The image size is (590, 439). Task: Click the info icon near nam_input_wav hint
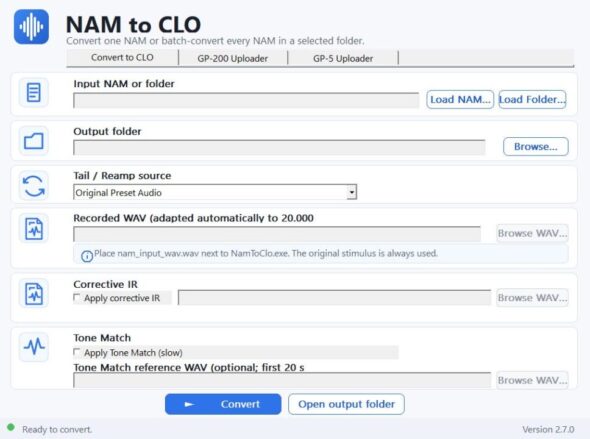tap(87, 256)
